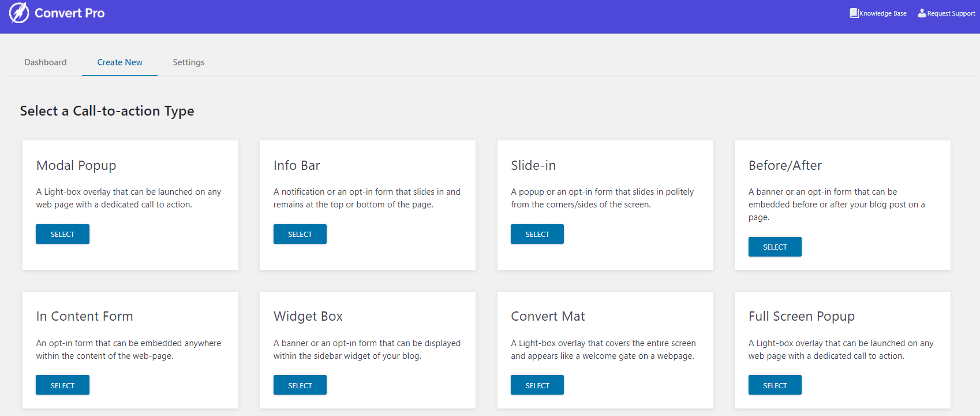Open the Create New tab

119,62
